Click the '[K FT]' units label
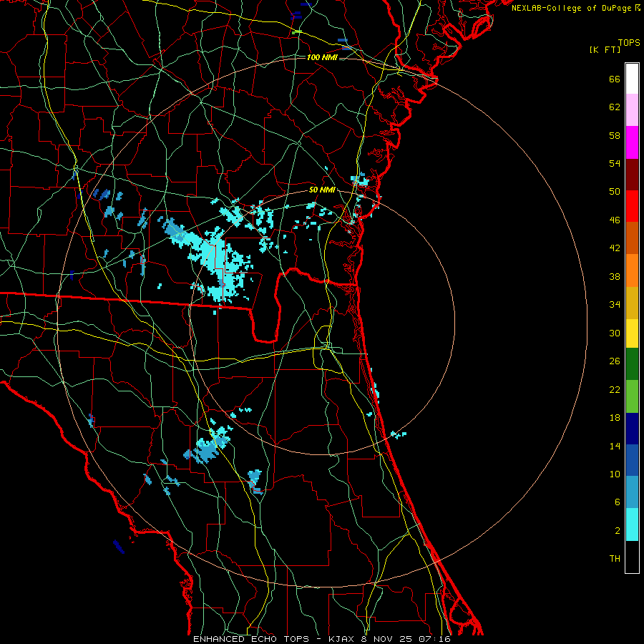This screenshot has height=644, width=644. 605,49
